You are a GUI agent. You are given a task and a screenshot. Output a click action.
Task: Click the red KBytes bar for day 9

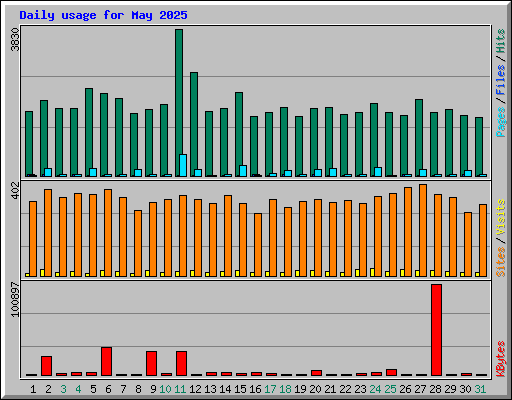coord(151,363)
